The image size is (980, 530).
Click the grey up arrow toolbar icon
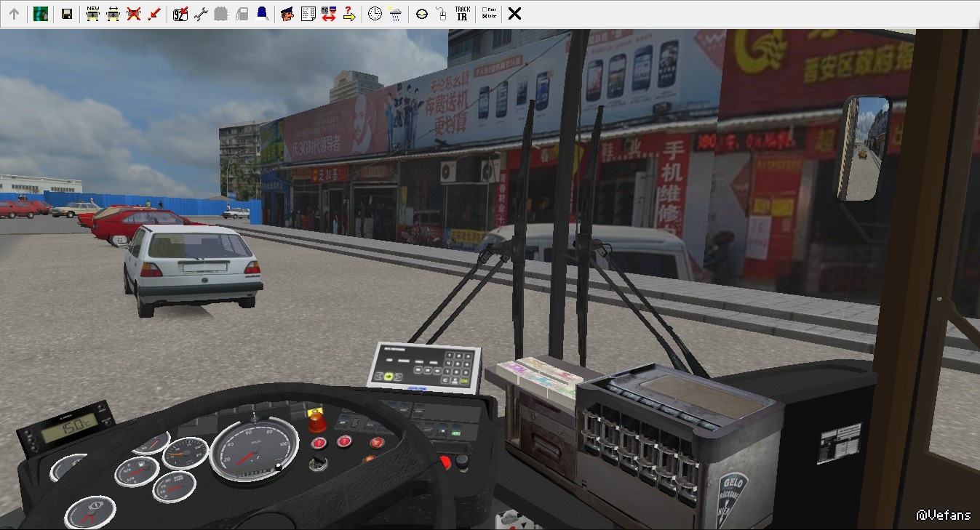tap(14, 14)
